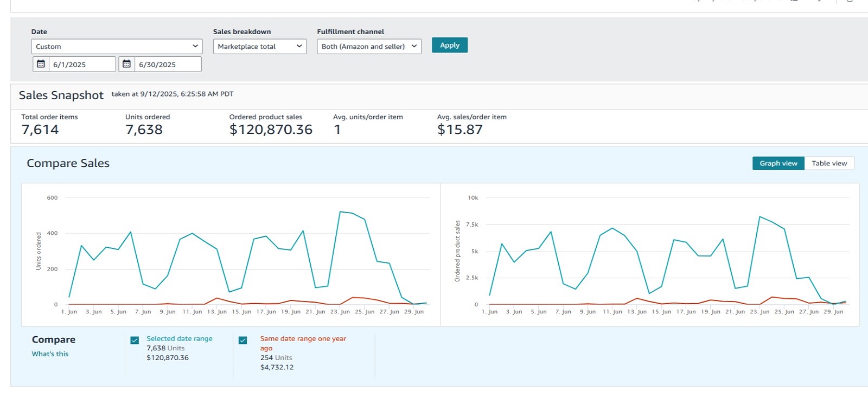The image size is (868, 404).
Task: Click the Ordered product sales total value
Action: point(271,130)
